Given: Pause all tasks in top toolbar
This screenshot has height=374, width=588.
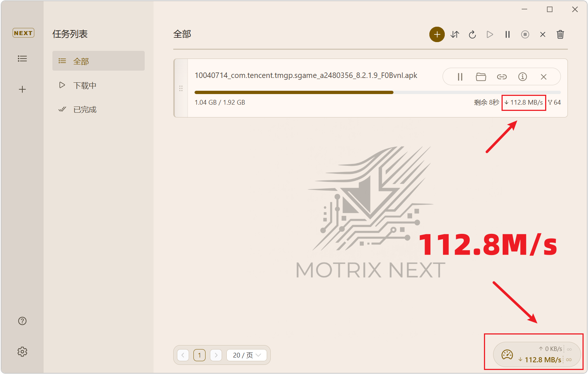Looking at the screenshot, I should (507, 34).
